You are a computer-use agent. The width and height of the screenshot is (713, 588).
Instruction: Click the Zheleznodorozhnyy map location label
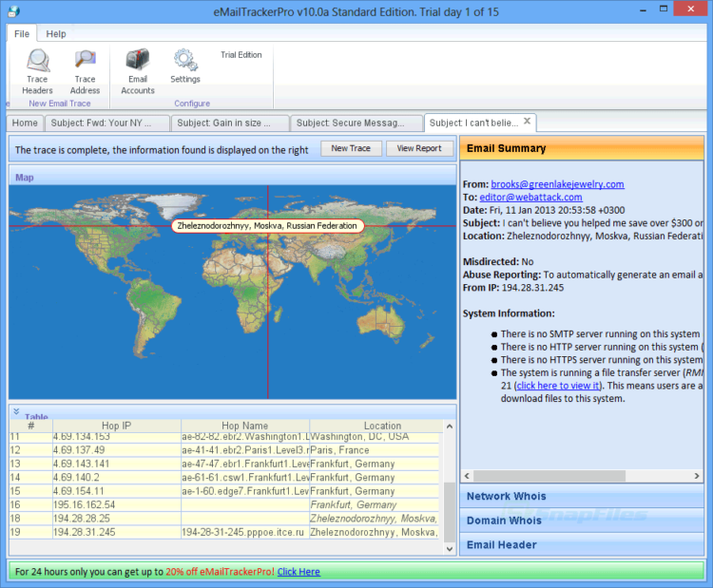(267, 226)
